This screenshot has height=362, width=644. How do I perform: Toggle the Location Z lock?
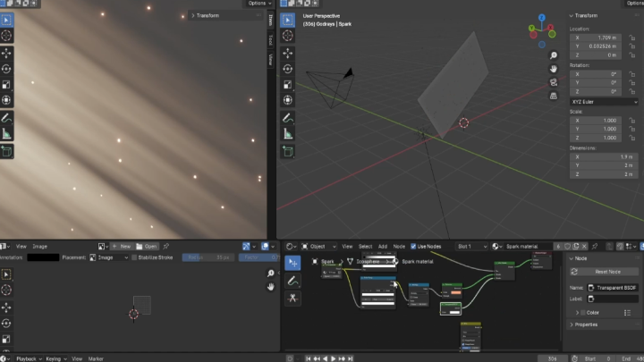tap(632, 55)
